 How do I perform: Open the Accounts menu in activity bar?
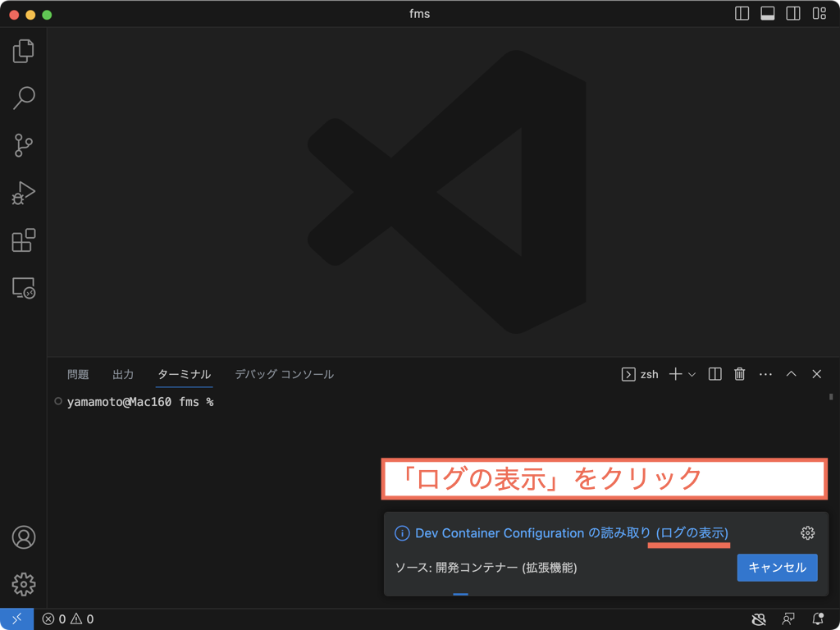click(x=24, y=537)
